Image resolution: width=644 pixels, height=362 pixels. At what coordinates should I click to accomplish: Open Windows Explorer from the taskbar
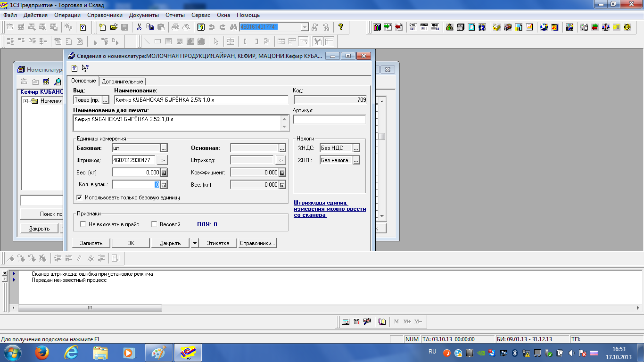[100, 352]
